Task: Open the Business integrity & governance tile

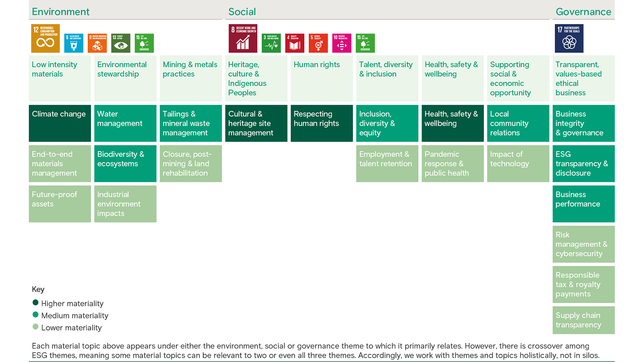Action: tap(583, 123)
